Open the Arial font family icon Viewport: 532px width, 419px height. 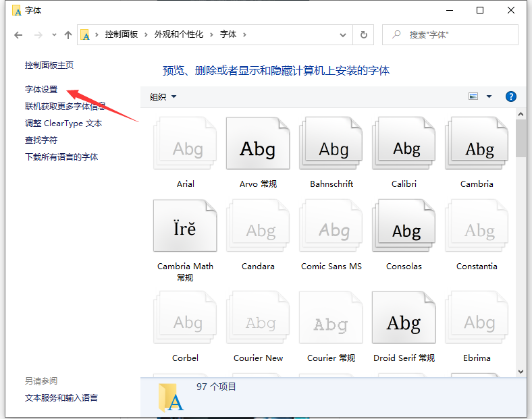tap(185, 143)
